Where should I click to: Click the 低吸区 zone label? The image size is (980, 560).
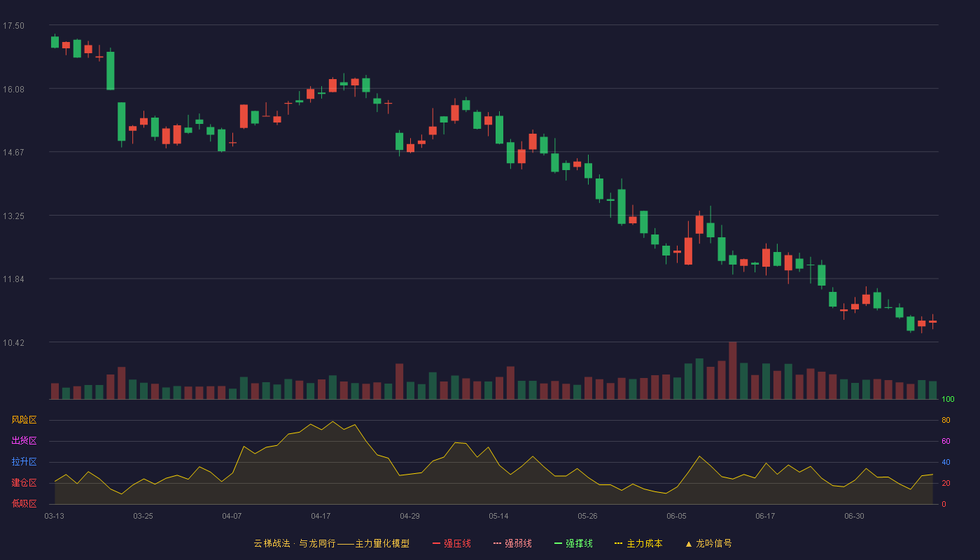pos(24,503)
